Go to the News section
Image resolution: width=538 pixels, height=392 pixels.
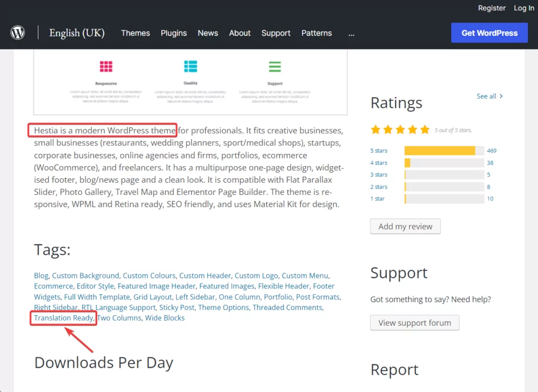[208, 33]
